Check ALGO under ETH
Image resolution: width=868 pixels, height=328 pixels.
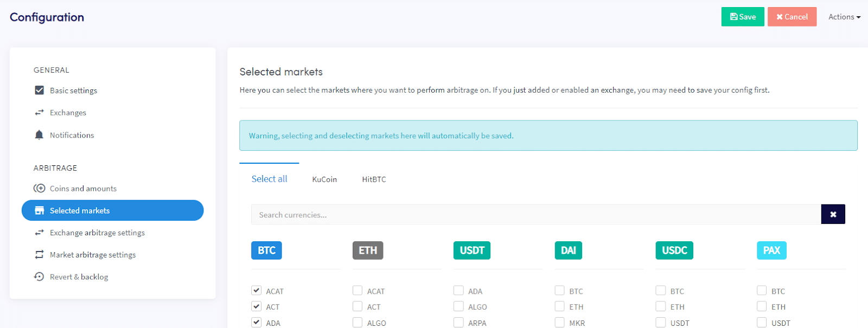click(358, 323)
